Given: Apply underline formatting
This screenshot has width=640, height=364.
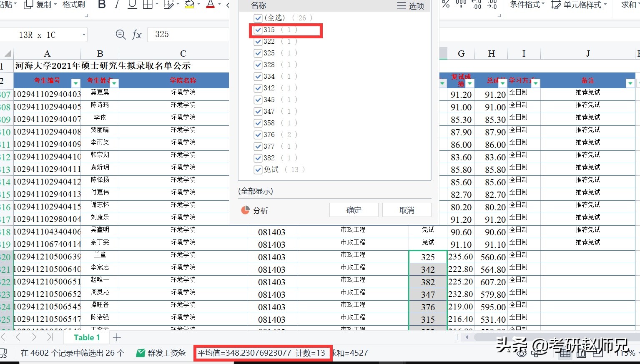Looking at the screenshot, I should tap(132, 4).
